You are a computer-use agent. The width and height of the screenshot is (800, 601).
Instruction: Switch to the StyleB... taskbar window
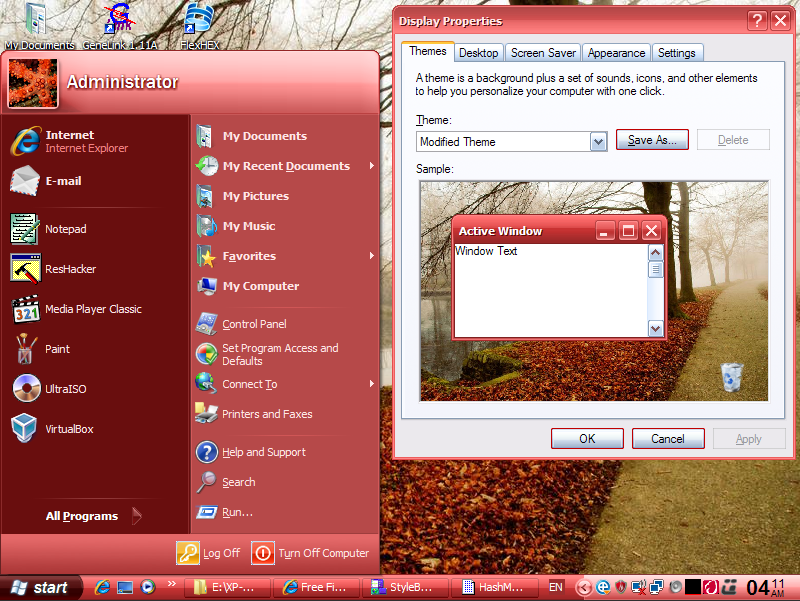[x=406, y=588]
